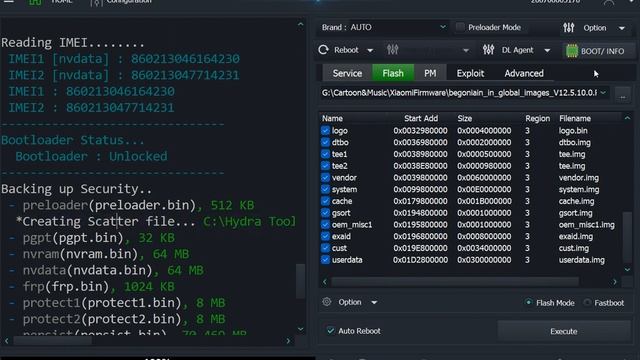Click the userdata size 0x0300000000 cell
The height and width of the screenshot is (360, 640).
click(484, 260)
